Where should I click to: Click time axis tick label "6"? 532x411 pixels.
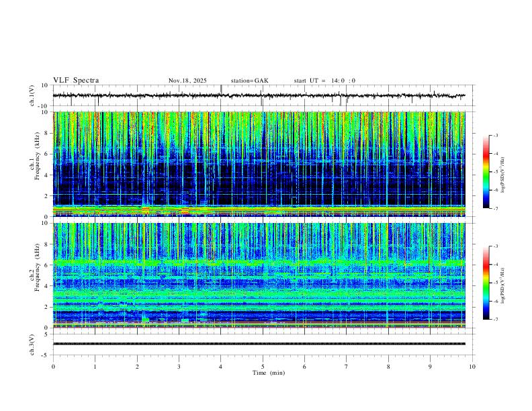pos(304,367)
